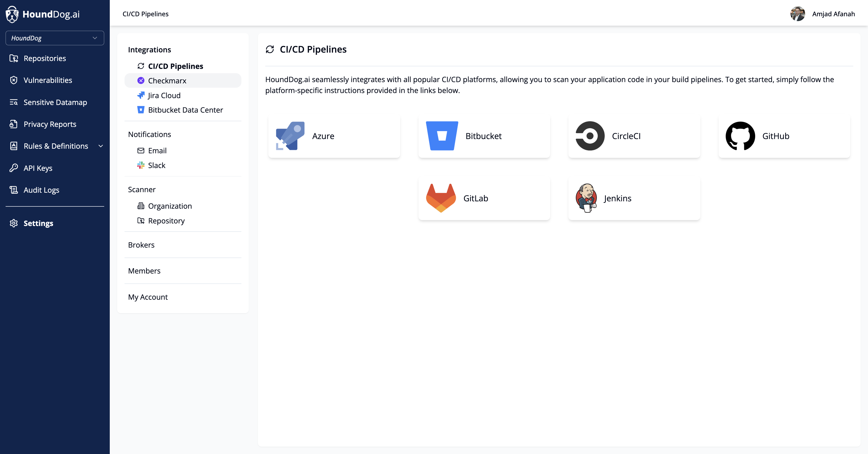Click the Audit Logs icon
The image size is (868, 454).
click(x=13, y=190)
